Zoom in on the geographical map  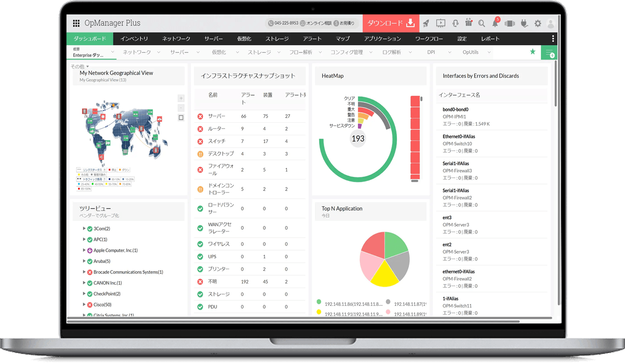(x=181, y=98)
